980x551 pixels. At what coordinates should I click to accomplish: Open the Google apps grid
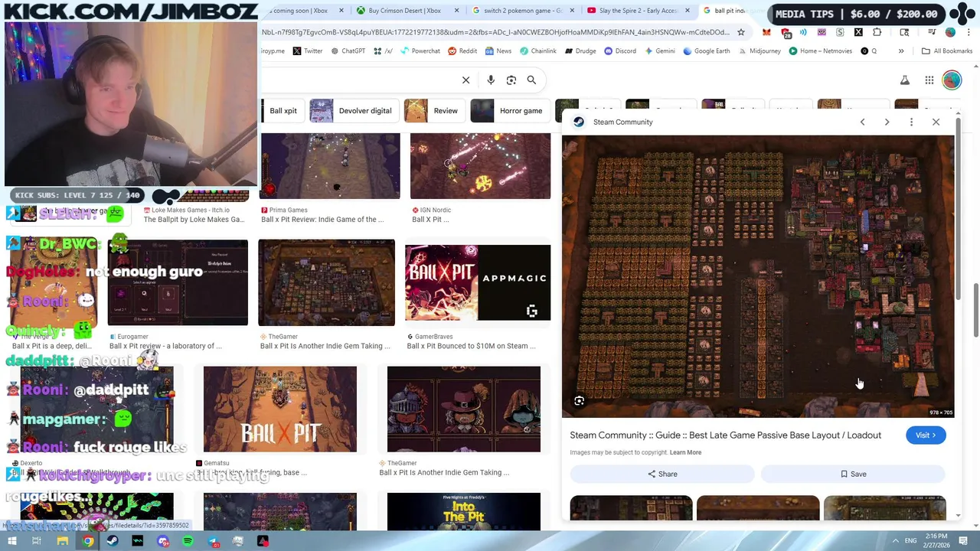tap(929, 80)
